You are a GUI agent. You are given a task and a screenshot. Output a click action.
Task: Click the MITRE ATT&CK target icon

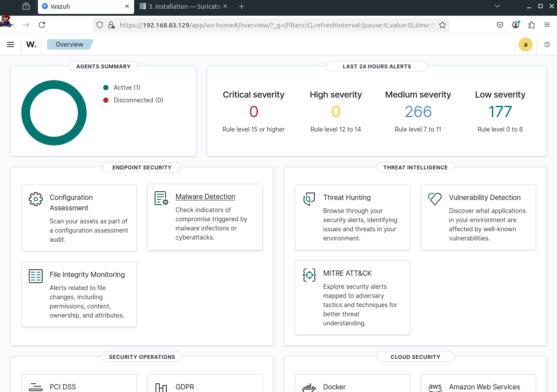[x=309, y=275]
